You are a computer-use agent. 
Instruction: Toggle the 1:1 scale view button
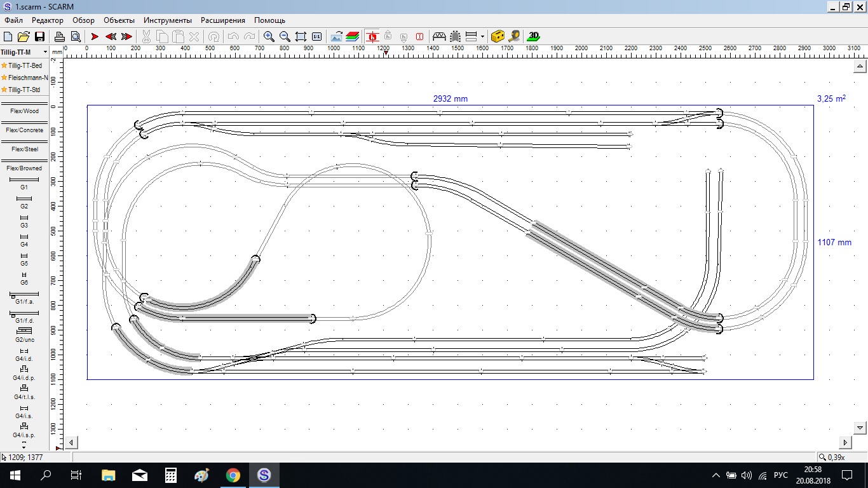pyautogui.click(x=317, y=36)
